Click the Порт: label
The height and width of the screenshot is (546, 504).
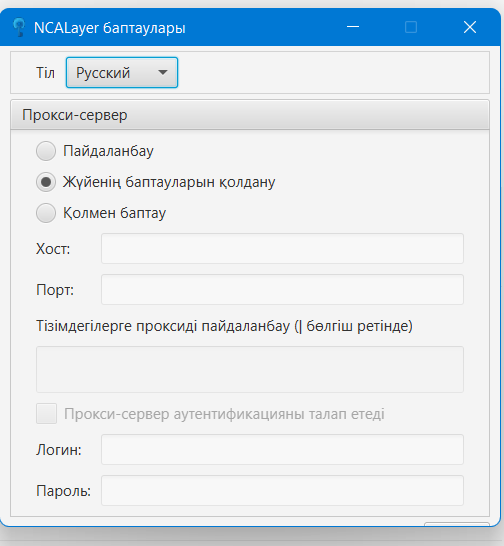tap(55, 290)
